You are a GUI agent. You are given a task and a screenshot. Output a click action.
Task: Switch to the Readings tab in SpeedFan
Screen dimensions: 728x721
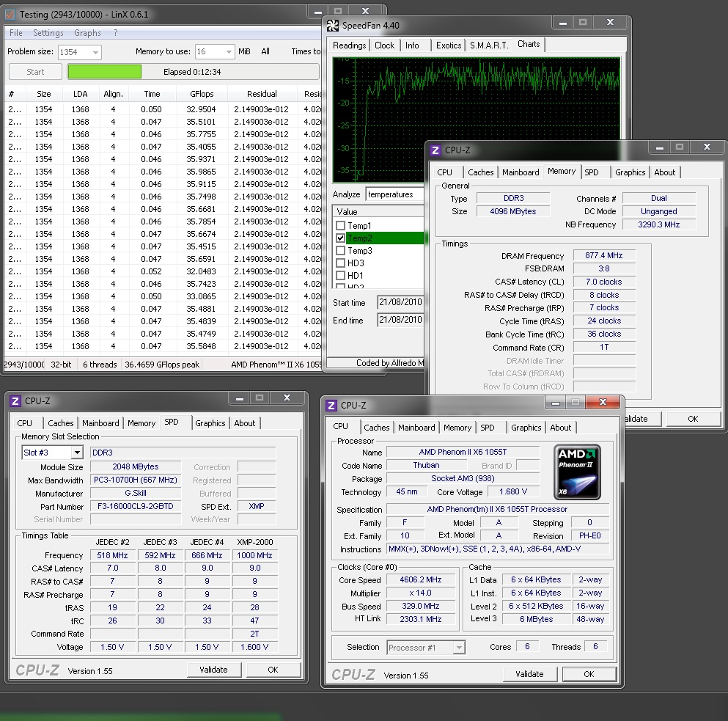click(350, 45)
